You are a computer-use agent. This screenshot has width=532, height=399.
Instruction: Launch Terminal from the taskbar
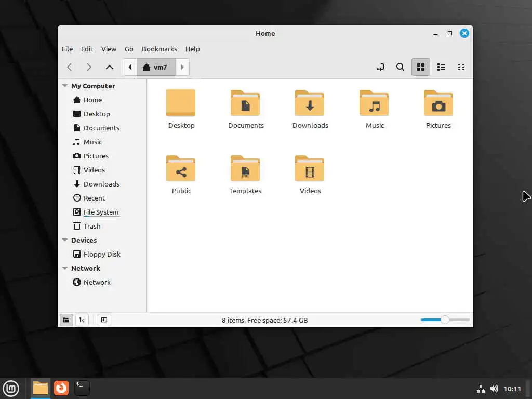(x=82, y=389)
